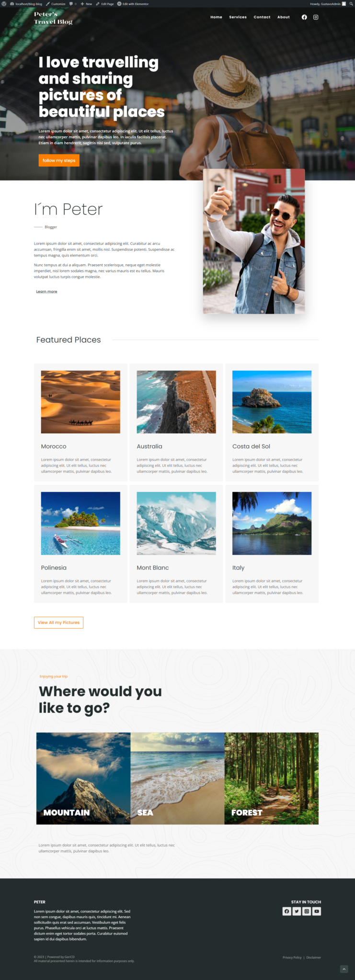Click the back-to-top arrow button

(344, 969)
